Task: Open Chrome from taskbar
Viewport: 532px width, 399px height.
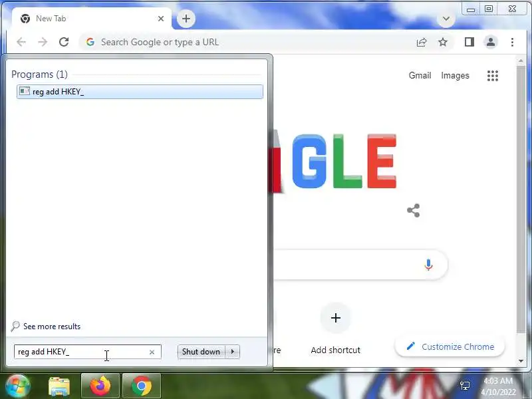Action: (x=142, y=386)
